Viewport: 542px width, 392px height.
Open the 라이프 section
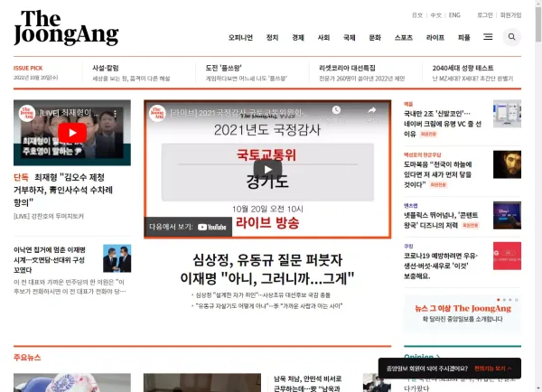(x=435, y=37)
